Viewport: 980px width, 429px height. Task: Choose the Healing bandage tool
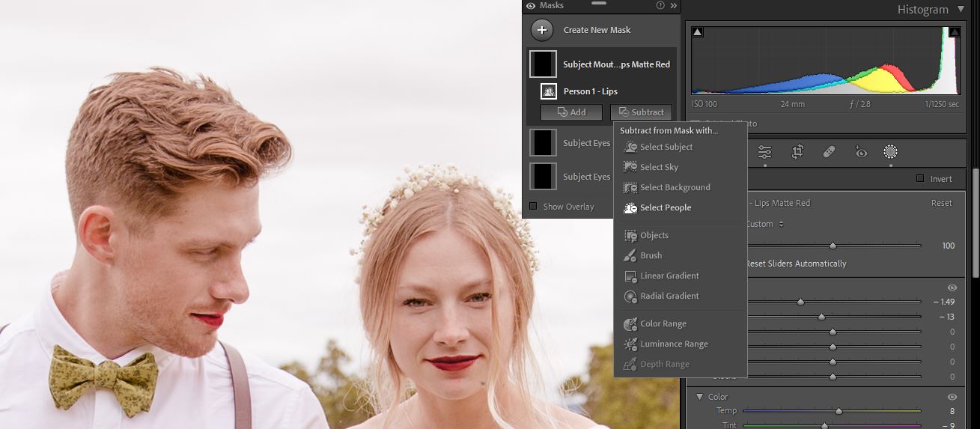coord(829,152)
